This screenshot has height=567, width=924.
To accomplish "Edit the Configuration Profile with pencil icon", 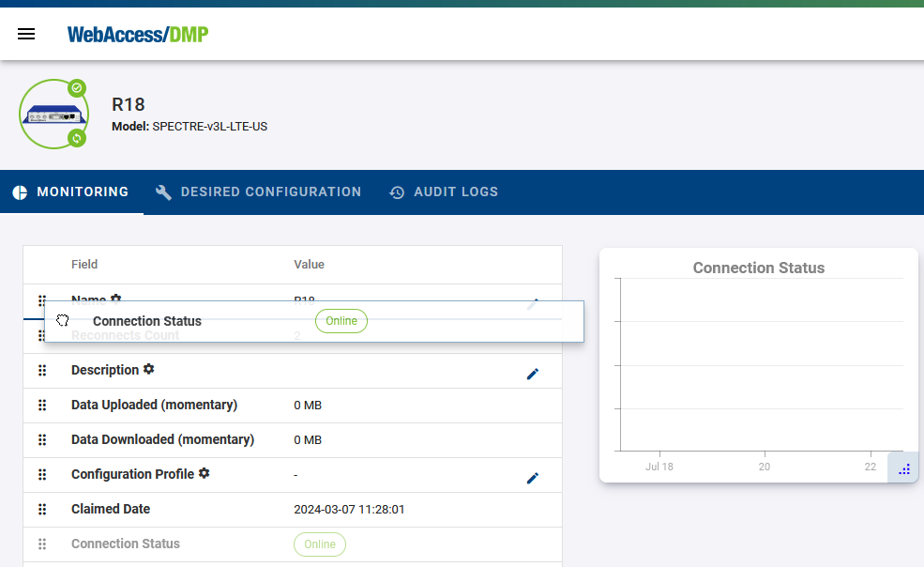I will (533, 478).
